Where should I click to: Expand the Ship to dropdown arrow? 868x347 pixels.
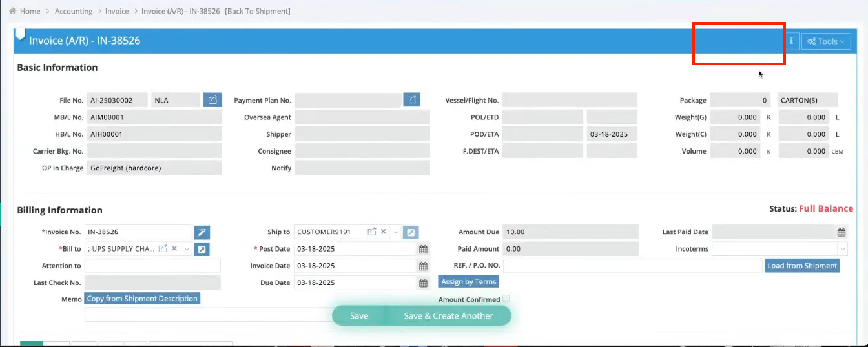[395, 232]
